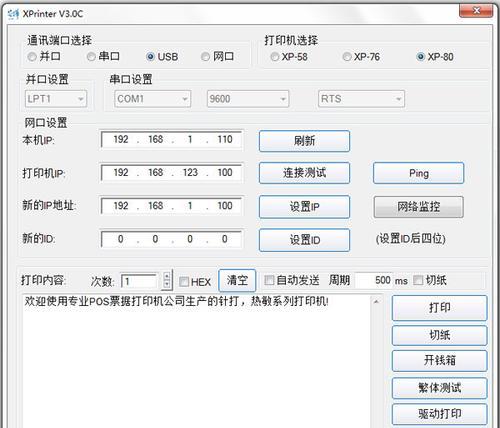Expand the COM1 serial port dropdown
This screenshot has width=500, height=428.
pos(153,99)
